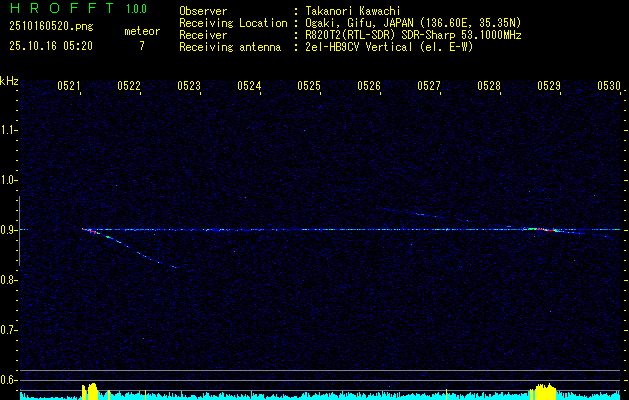This screenshot has height=400, width=629.
Task: Click the 0528 time axis marker
Action: (x=489, y=85)
